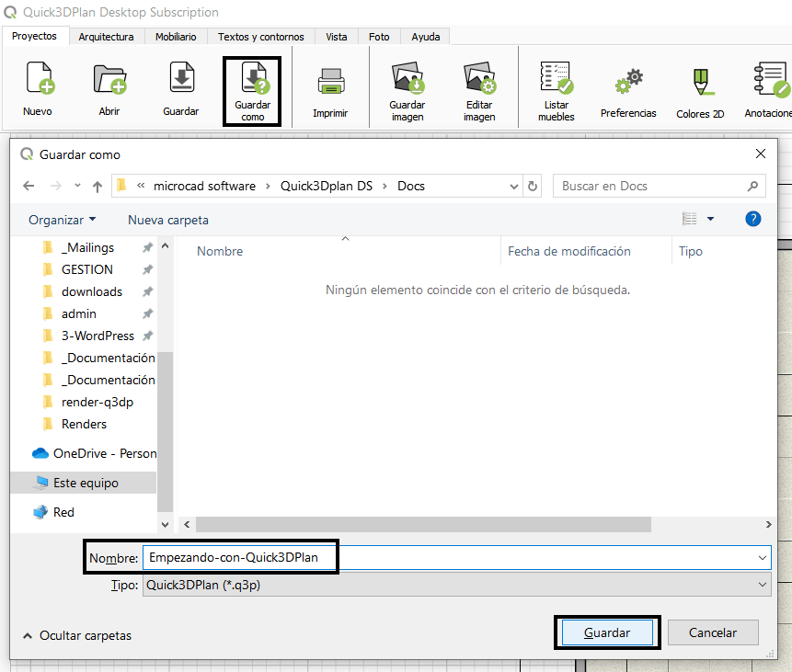This screenshot has height=672, width=792.
Task: Navigate to microcad software breadcrumb
Action: pos(204,187)
